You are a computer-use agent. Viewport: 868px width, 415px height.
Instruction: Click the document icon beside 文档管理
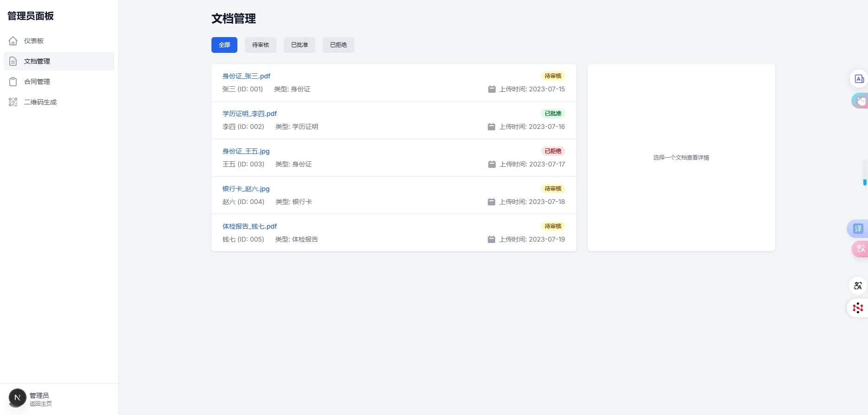click(x=13, y=61)
